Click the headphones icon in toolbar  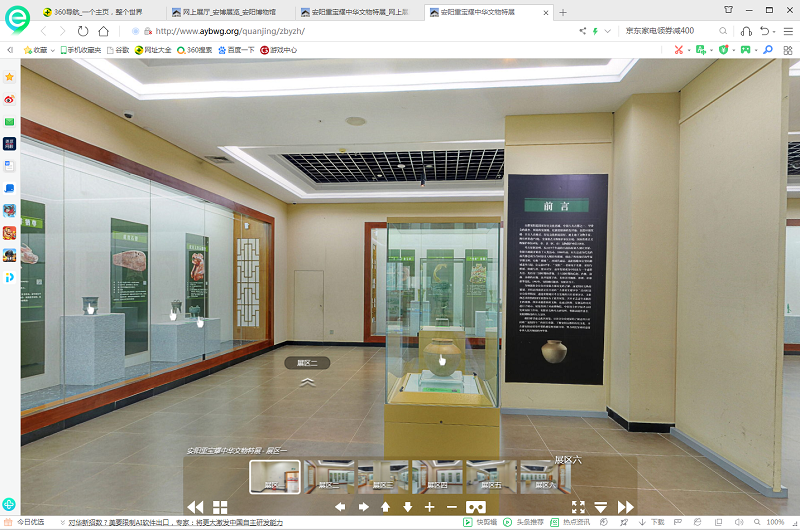point(746,31)
